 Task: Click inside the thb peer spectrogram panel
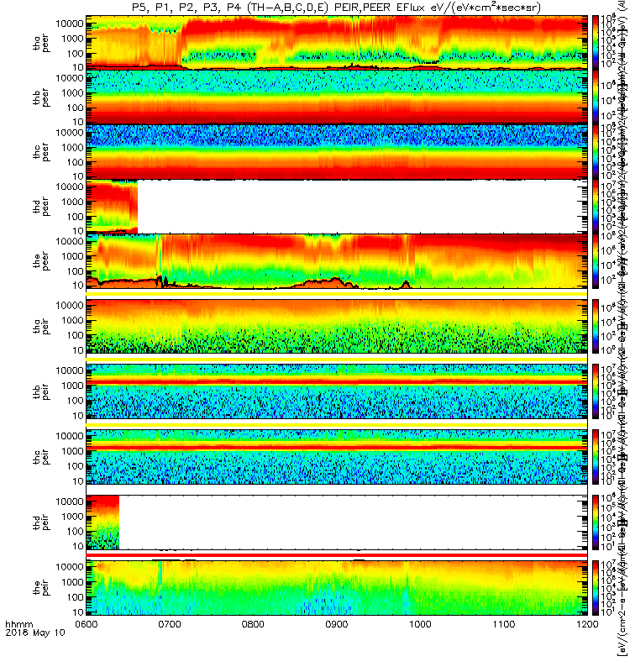coord(337,97)
